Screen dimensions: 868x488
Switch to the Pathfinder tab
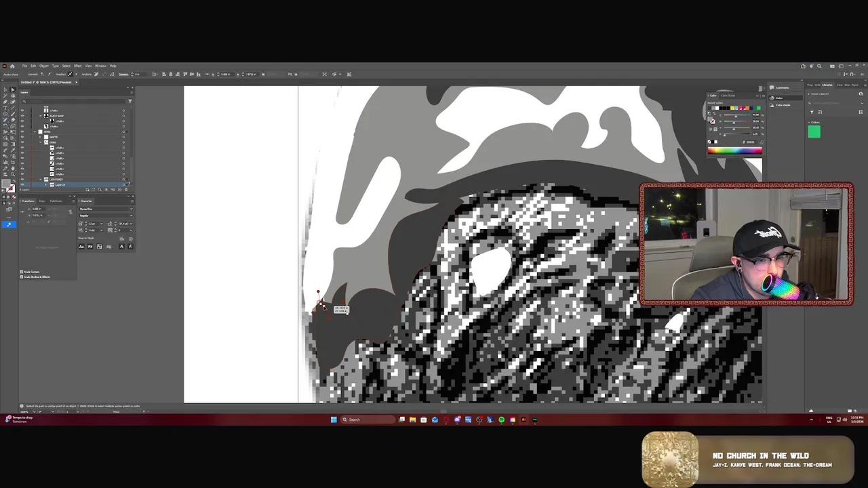56,201
